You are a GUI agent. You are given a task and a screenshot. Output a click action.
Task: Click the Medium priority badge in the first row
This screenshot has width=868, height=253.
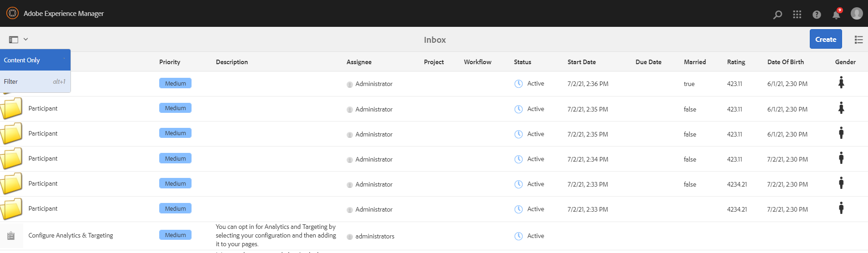[x=175, y=83]
